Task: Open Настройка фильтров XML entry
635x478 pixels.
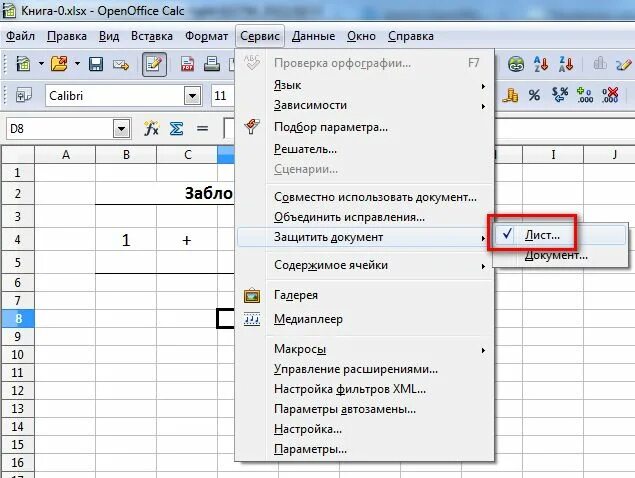Action: [364, 389]
